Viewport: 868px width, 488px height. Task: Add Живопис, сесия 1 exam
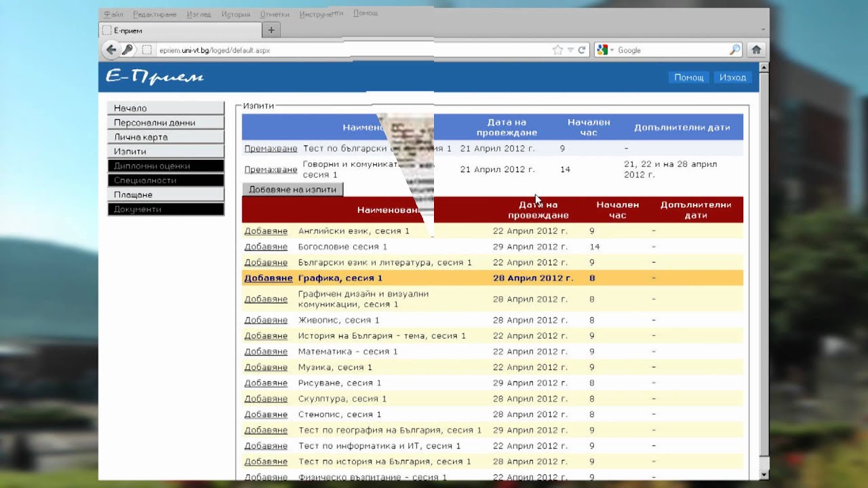pos(266,320)
